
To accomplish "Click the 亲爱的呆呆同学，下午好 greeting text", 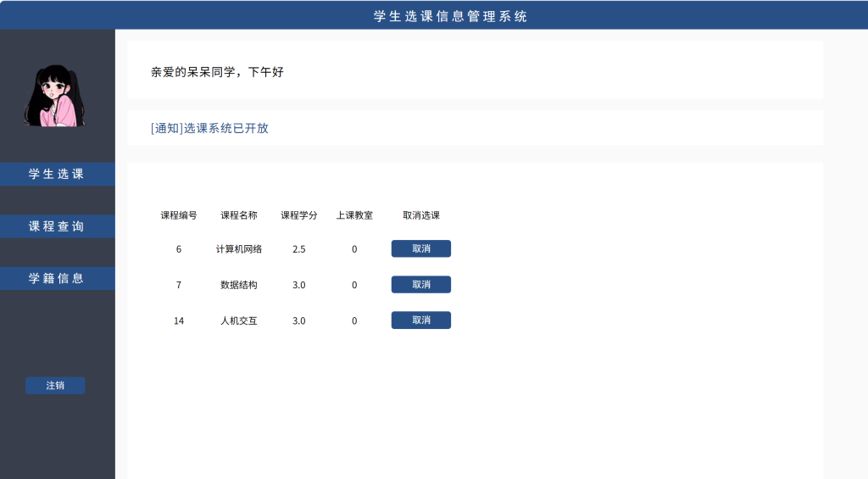I will point(217,72).
